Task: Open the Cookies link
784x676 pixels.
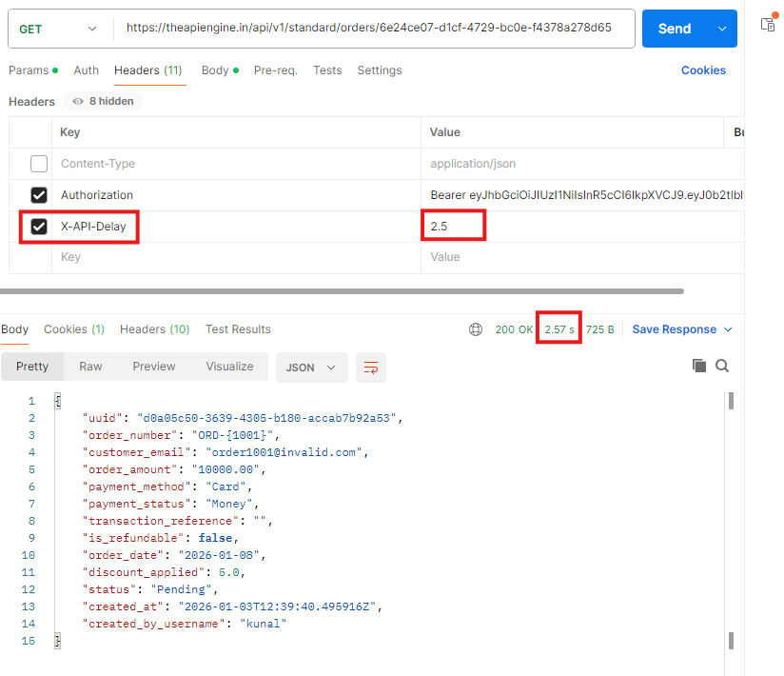Action: tap(703, 70)
